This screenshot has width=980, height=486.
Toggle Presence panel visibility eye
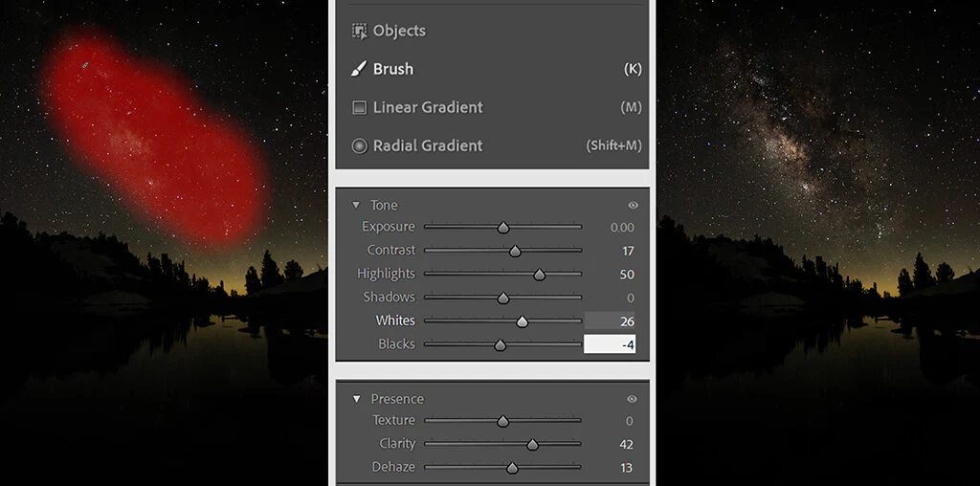(632, 399)
